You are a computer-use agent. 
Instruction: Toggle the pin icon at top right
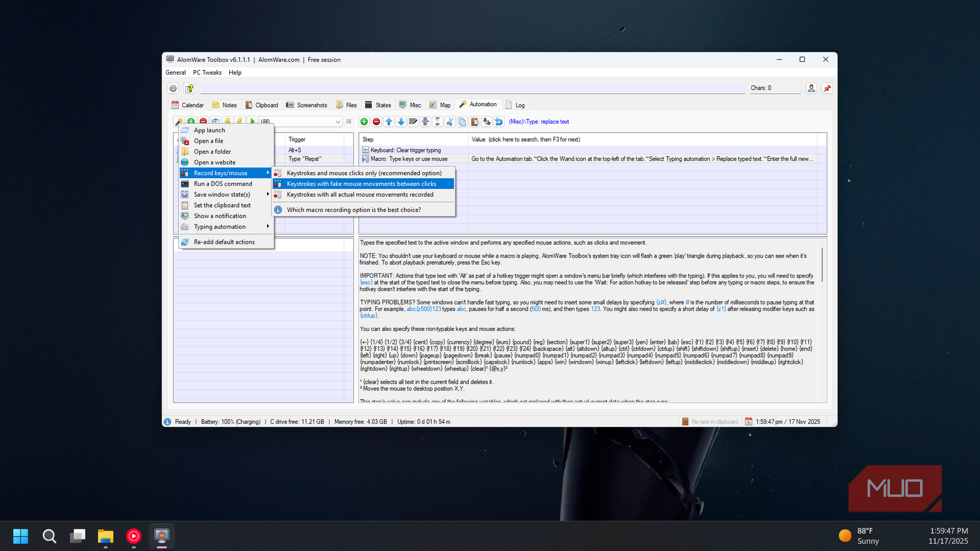pyautogui.click(x=827, y=88)
